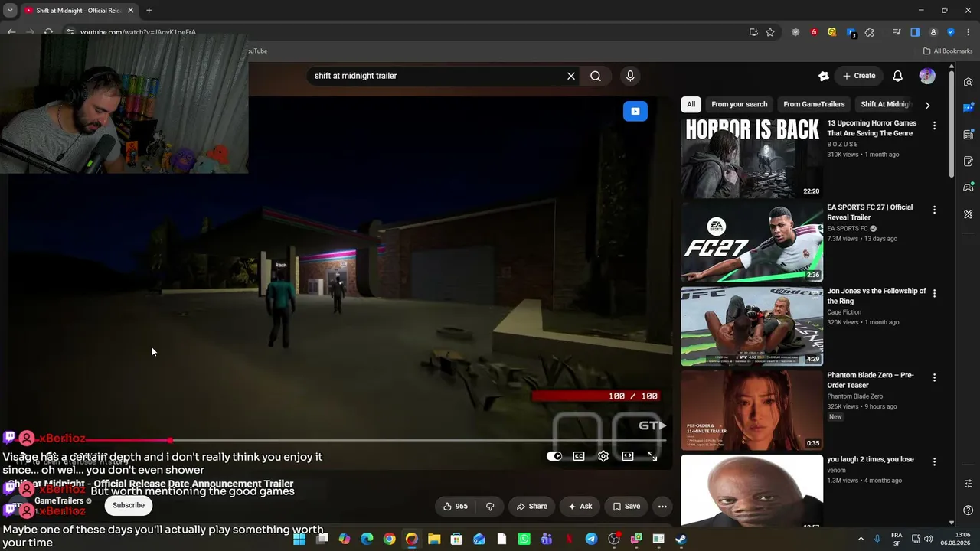Open the Chrome extensions puzzle menu
The height and width of the screenshot is (551, 980).
869,32
